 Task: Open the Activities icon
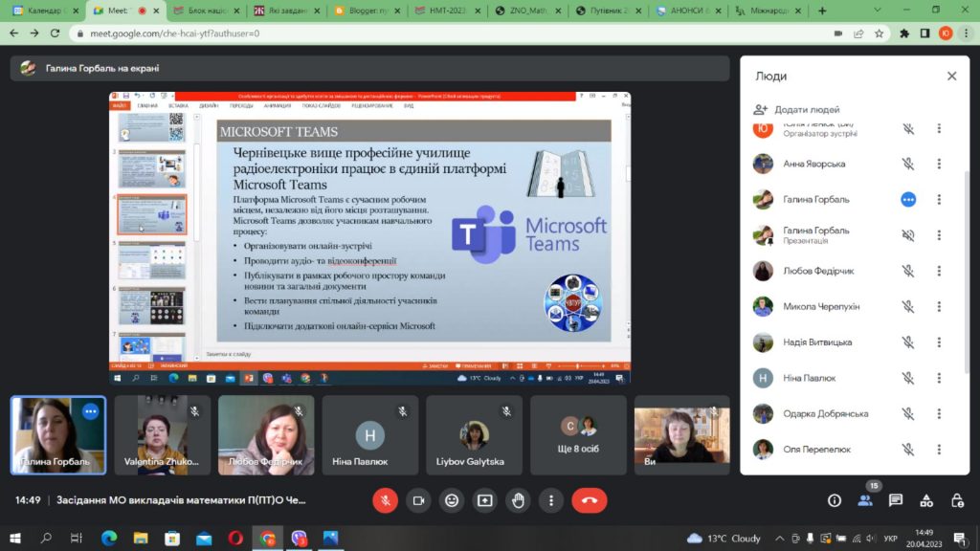point(926,500)
